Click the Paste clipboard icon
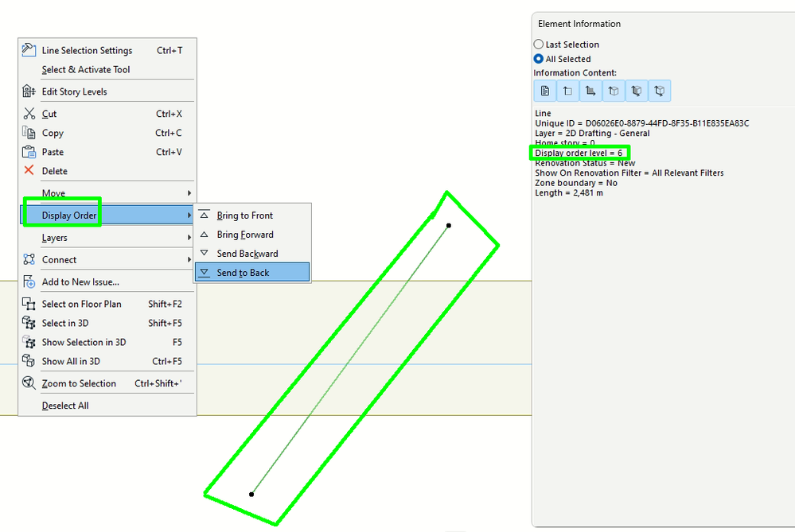 (x=28, y=152)
